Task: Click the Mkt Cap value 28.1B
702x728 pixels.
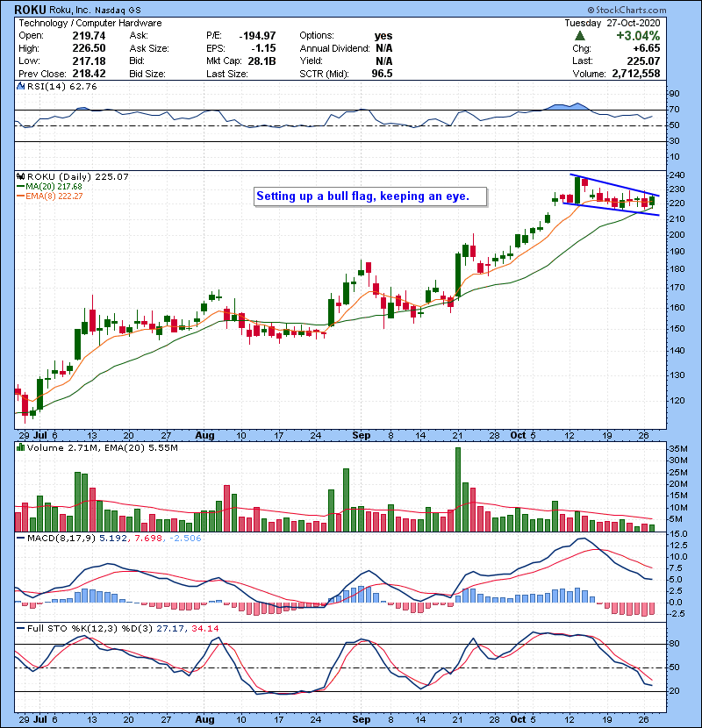Action: (261, 61)
